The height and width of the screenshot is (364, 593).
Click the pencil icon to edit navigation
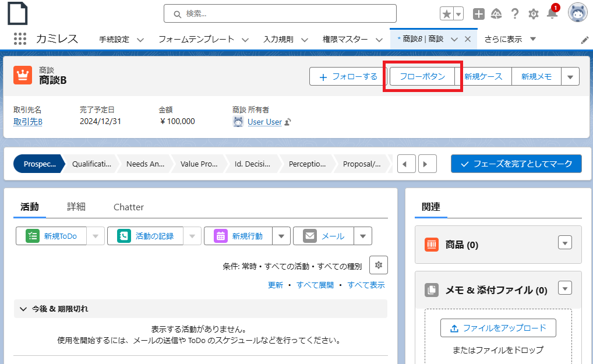(585, 40)
